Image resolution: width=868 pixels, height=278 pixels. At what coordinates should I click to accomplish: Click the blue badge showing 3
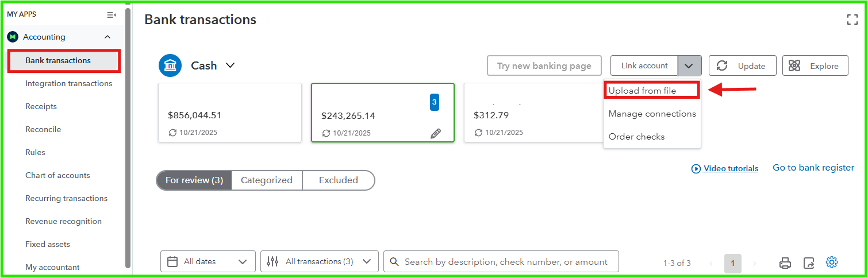point(435,102)
